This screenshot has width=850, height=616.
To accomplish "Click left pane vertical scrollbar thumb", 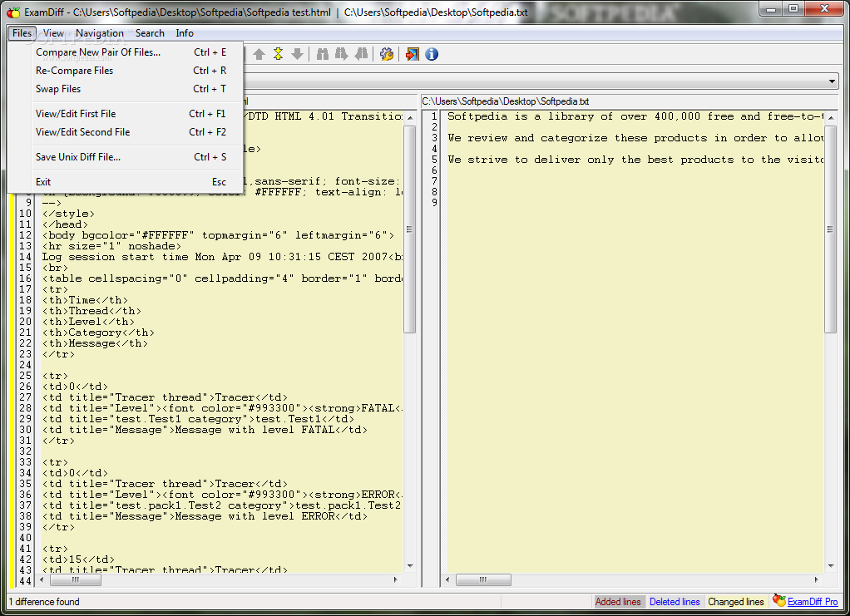I will point(410,229).
